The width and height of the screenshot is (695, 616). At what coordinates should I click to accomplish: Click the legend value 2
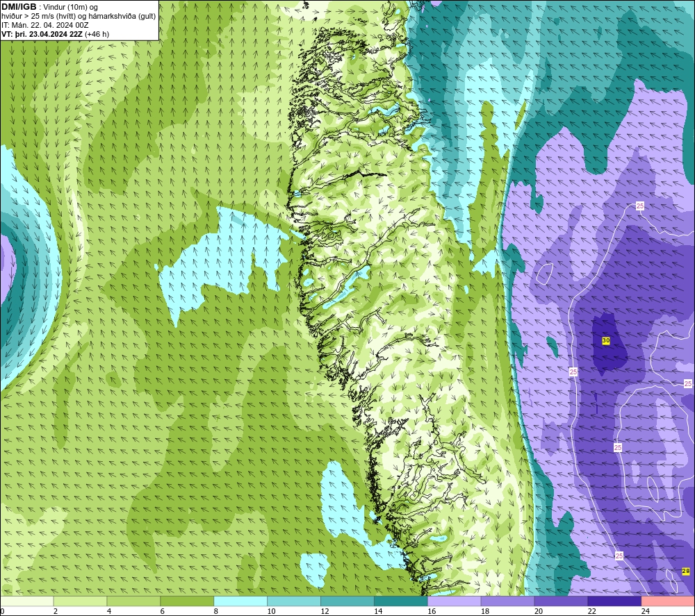click(x=56, y=611)
